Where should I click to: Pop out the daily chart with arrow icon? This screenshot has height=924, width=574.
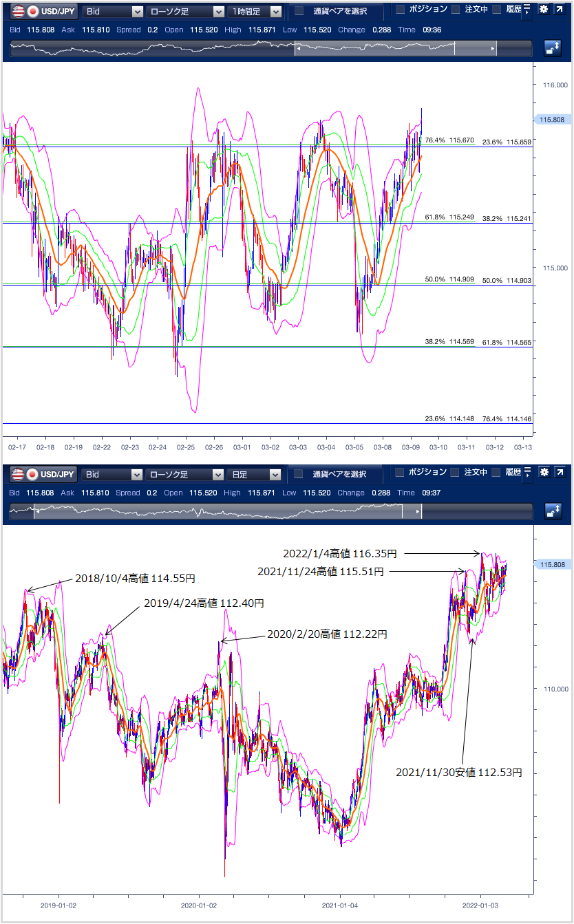click(560, 473)
